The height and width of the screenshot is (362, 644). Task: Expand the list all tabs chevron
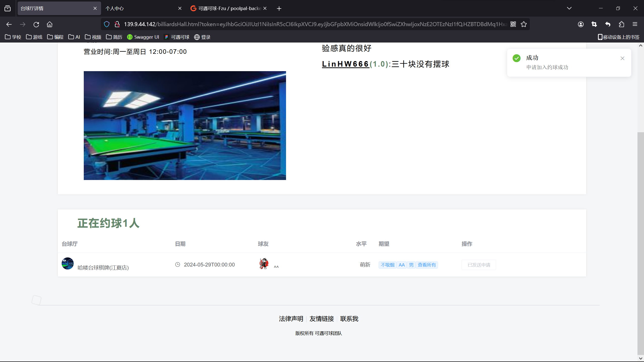[x=569, y=8]
